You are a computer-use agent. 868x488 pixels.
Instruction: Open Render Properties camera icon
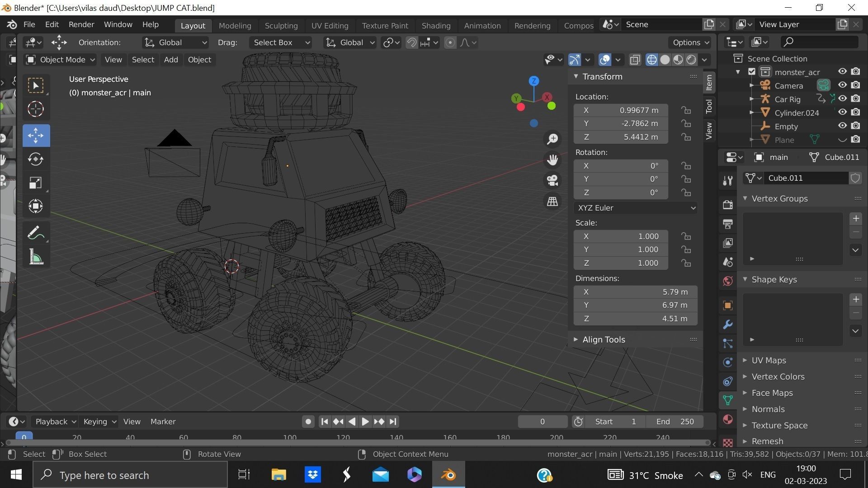coord(727,204)
